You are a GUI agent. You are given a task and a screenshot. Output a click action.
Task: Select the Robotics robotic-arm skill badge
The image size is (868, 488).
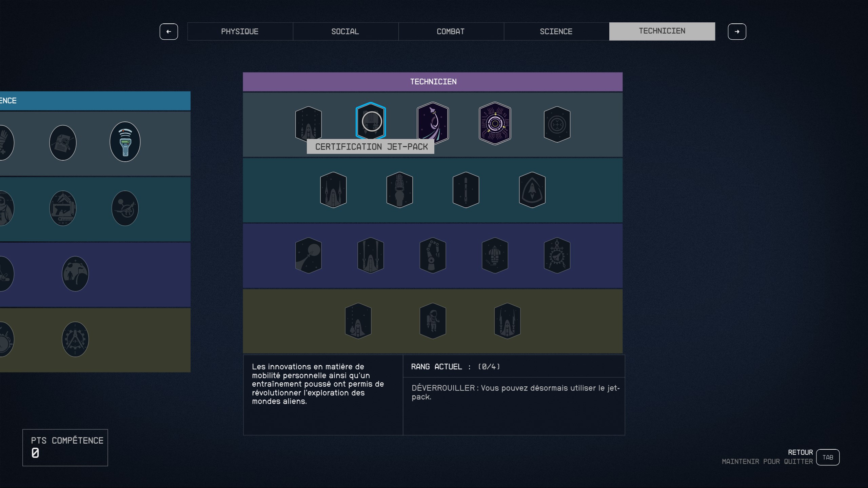433,255
